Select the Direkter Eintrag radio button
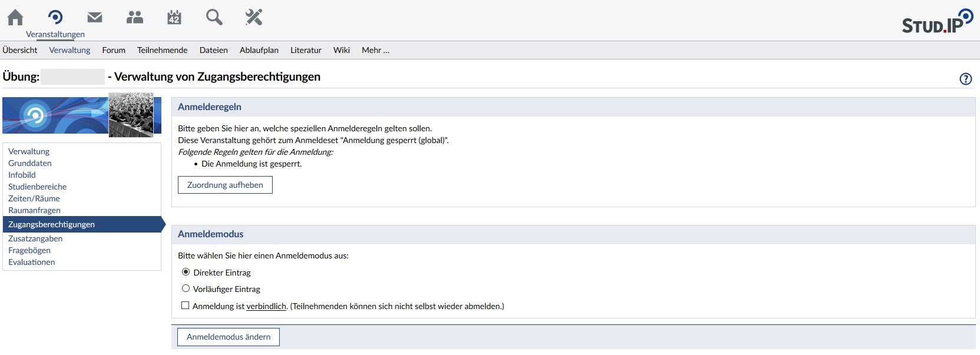980x355 pixels. 186,272
